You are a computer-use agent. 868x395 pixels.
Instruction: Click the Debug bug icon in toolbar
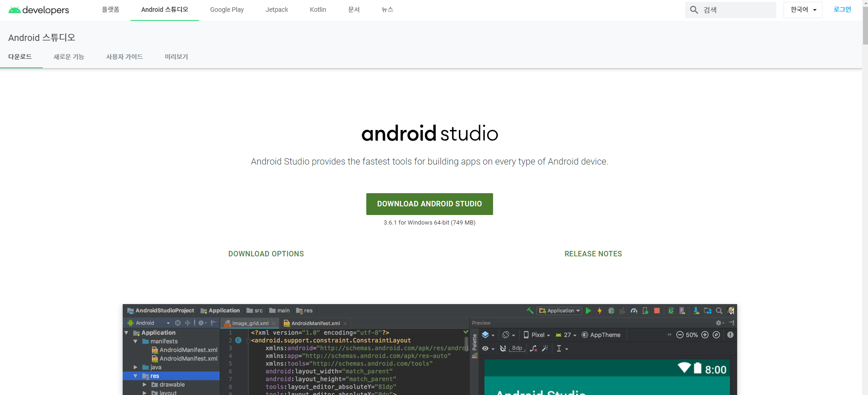611,310
